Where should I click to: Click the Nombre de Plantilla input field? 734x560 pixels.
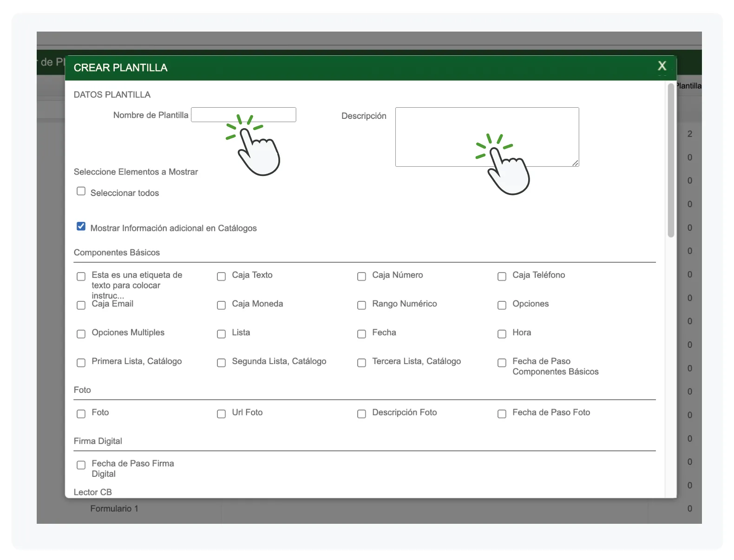click(243, 115)
